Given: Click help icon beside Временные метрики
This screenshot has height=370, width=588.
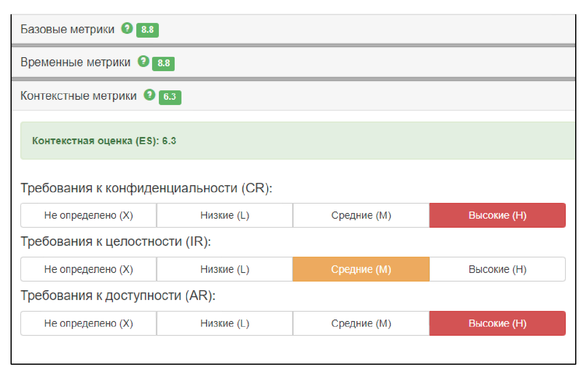Looking at the screenshot, I should 143,61.
